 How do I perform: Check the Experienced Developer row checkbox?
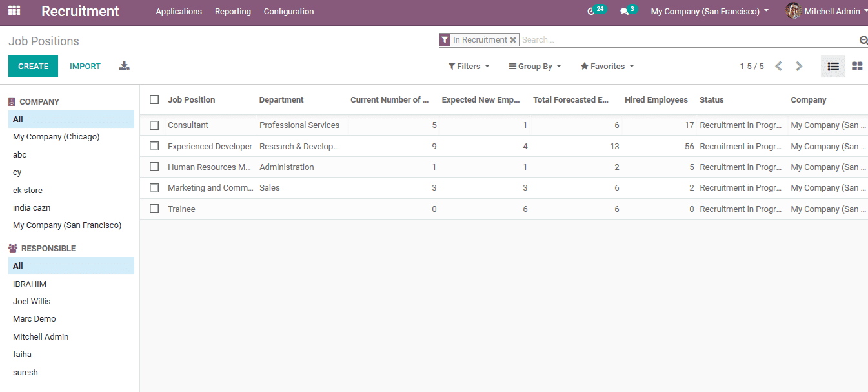click(x=154, y=146)
